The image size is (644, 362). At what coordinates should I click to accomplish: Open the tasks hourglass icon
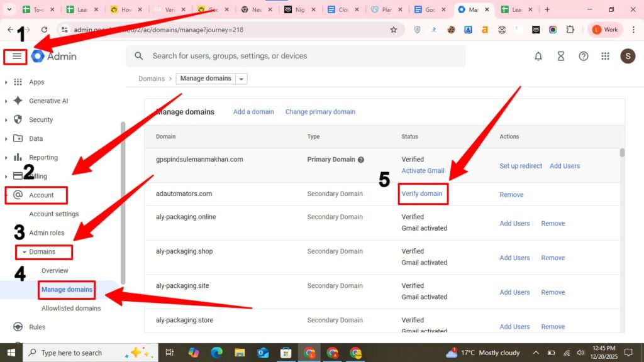click(x=561, y=56)
